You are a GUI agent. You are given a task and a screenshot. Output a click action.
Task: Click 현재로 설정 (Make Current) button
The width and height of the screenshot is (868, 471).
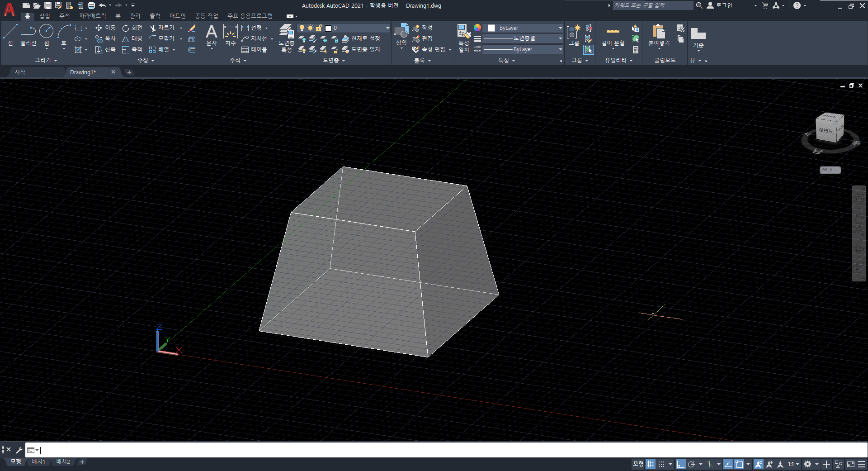361,39
